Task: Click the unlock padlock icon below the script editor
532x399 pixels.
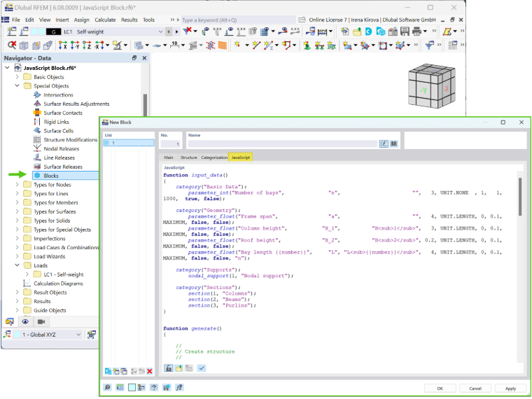Action: 168,368
